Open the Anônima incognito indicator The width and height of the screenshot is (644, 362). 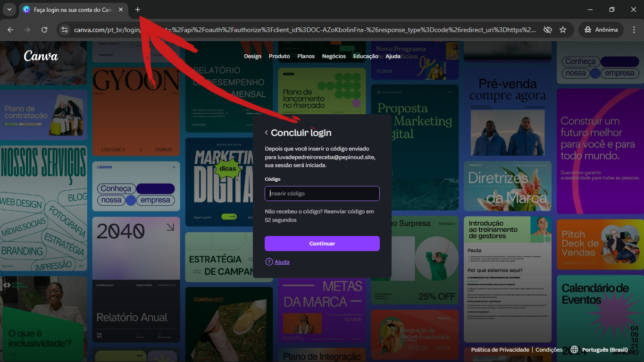601,30
